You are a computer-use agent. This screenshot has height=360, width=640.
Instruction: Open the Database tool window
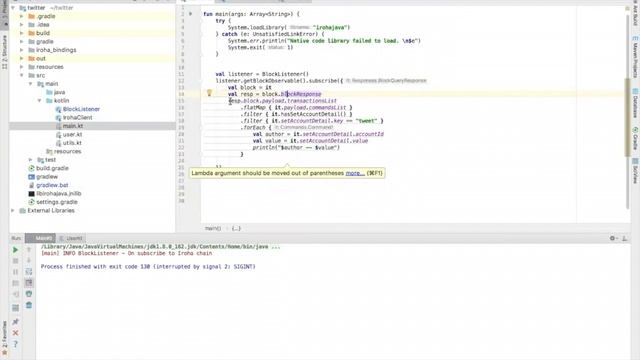pos(635,104)
